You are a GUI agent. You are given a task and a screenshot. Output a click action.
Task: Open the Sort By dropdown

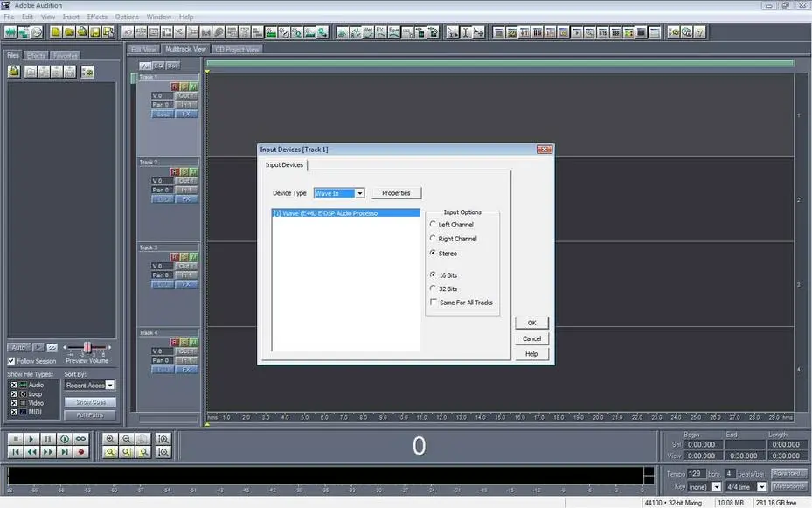[110, 386]
